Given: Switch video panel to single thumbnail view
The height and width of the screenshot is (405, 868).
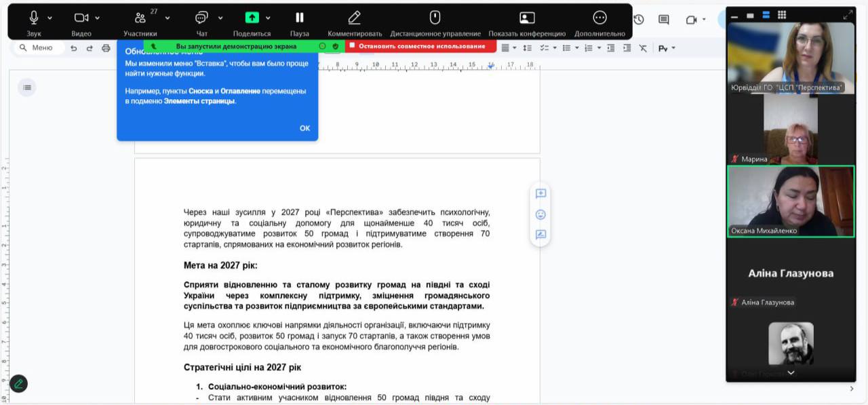Looking at the screenshot, I should pyautogui.click(x=750, y=16).
